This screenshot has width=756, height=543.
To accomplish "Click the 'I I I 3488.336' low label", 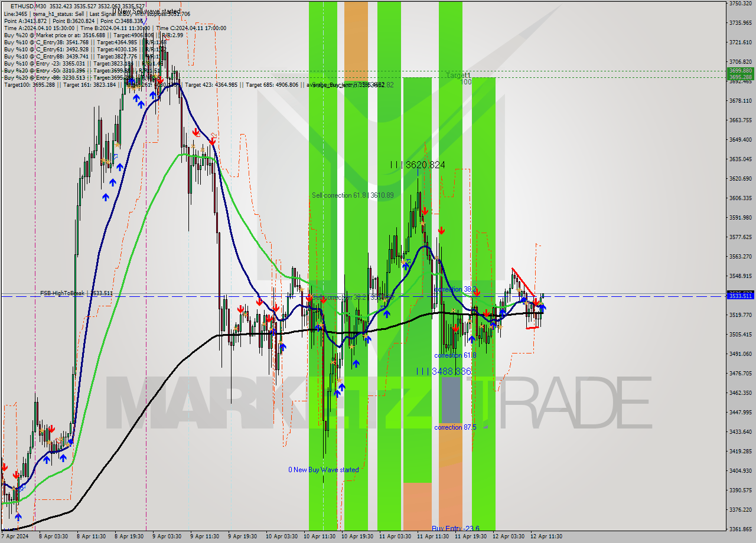I will [444, 371].
